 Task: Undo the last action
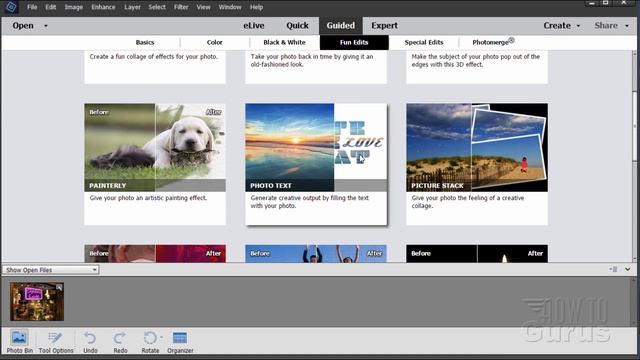pyautogui.click(x=90, y=342)
